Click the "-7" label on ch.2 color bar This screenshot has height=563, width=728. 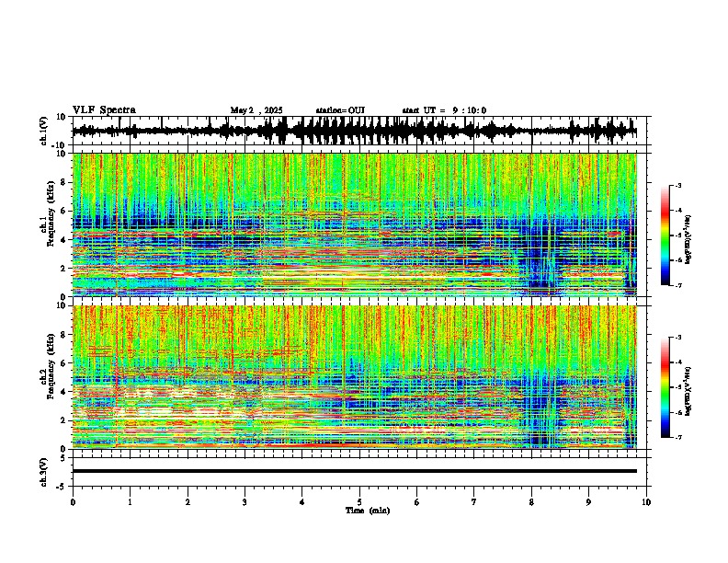pos(678,438)
